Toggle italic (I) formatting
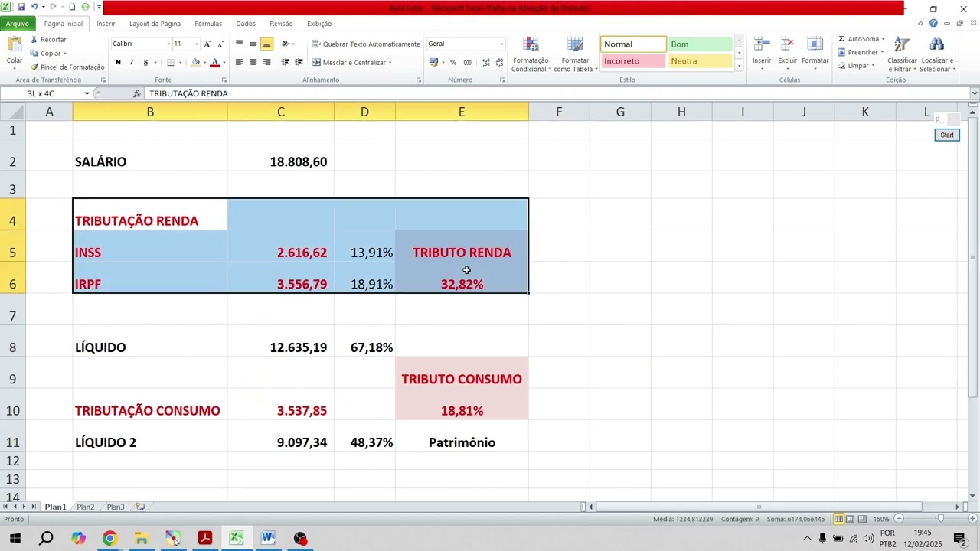 [x=132, y=62]
